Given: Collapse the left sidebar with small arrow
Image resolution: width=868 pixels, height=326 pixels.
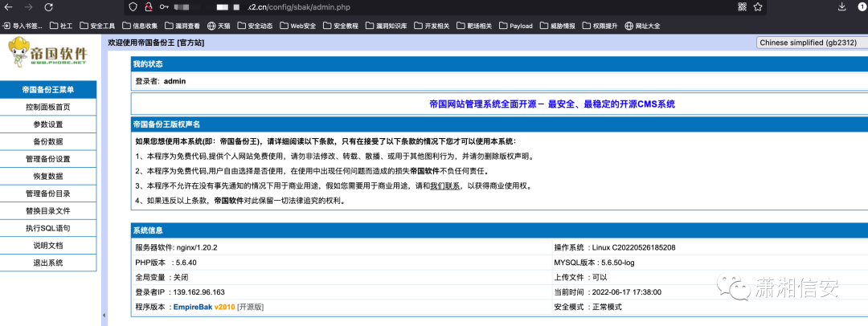Looking at the screenshot, I should tap(104, 315).
